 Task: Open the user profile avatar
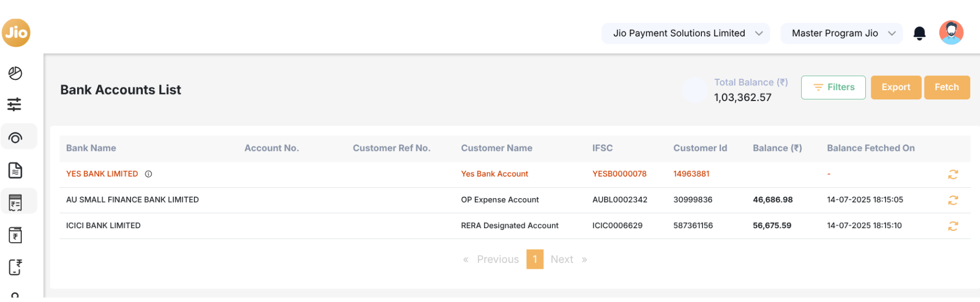pos(951,33)
